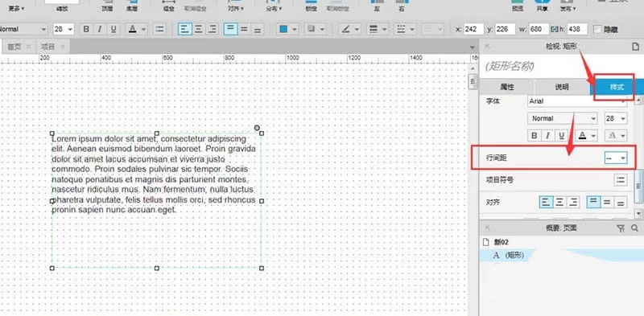Open the Arial font dropdown in the style panel

(577, 101)
